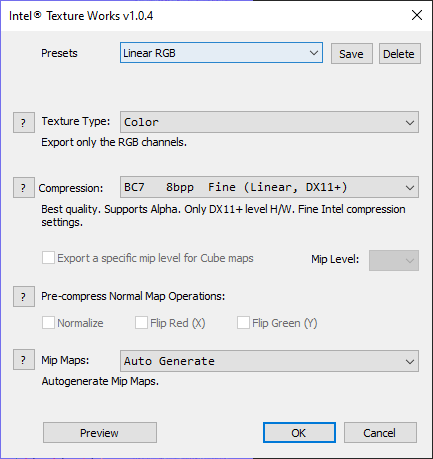Click the Preview button
Viewport: 433px width, 459px height.
(100, 433)
